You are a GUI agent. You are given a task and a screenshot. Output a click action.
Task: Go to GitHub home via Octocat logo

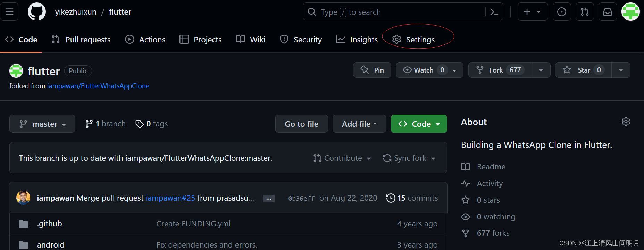click(37, 12)
